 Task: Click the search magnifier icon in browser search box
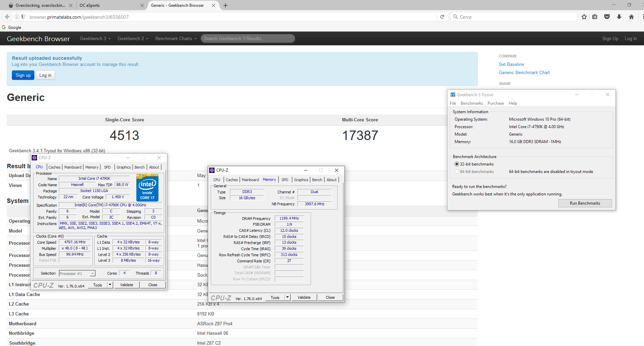pos(456,17)
